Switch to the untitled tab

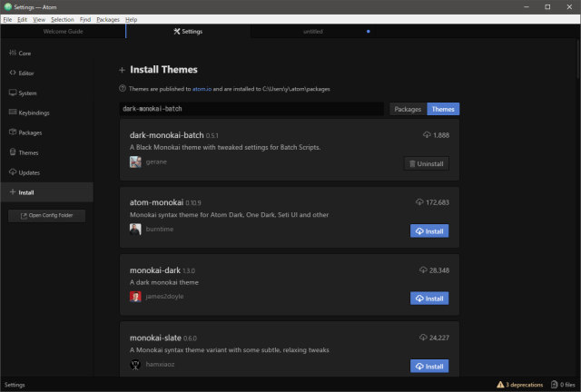point(312,32)
